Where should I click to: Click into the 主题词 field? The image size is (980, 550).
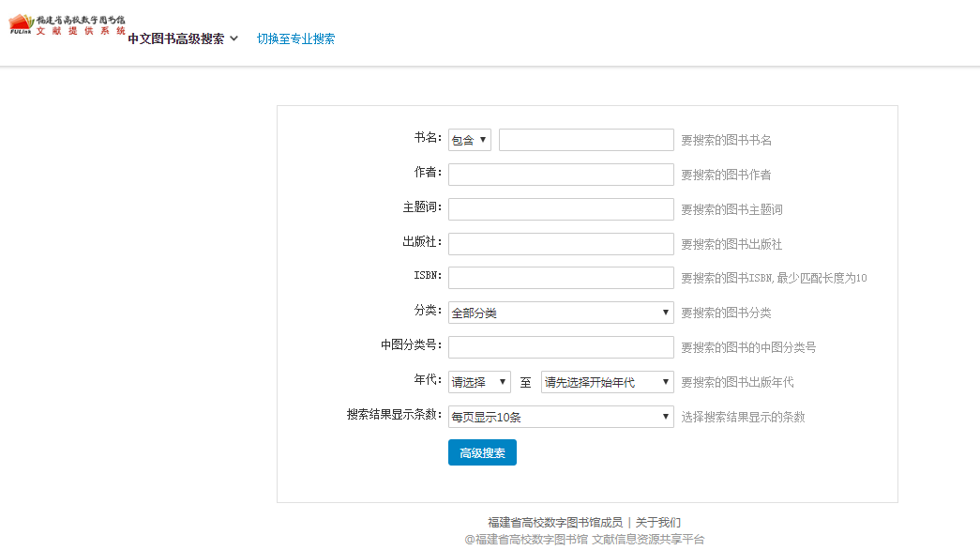pos(561,209)
